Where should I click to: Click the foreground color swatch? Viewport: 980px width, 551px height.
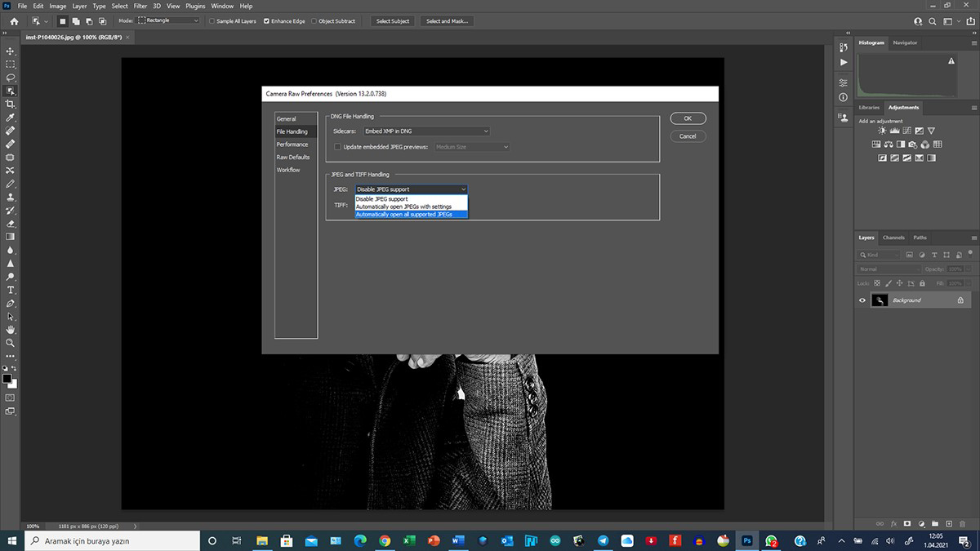[7, 379]
